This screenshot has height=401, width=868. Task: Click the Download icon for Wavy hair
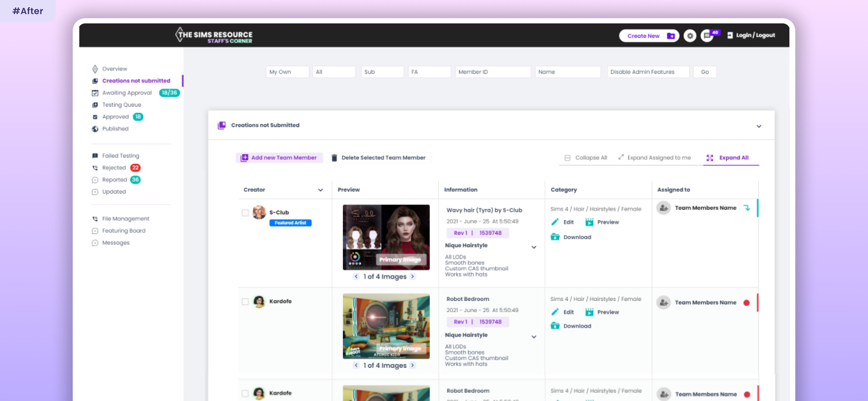coord(555,237)
